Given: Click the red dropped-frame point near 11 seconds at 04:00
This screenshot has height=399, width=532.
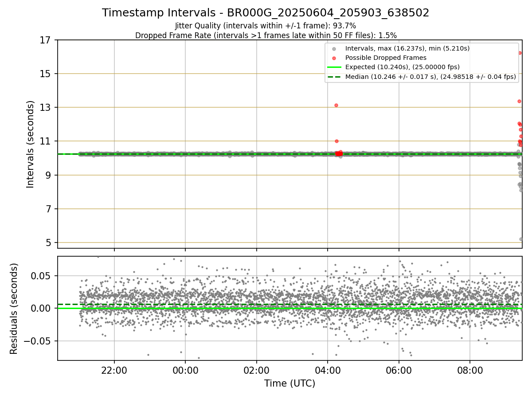Looking at the screenshot, I should pyautogui.click(x=336, y=141).
